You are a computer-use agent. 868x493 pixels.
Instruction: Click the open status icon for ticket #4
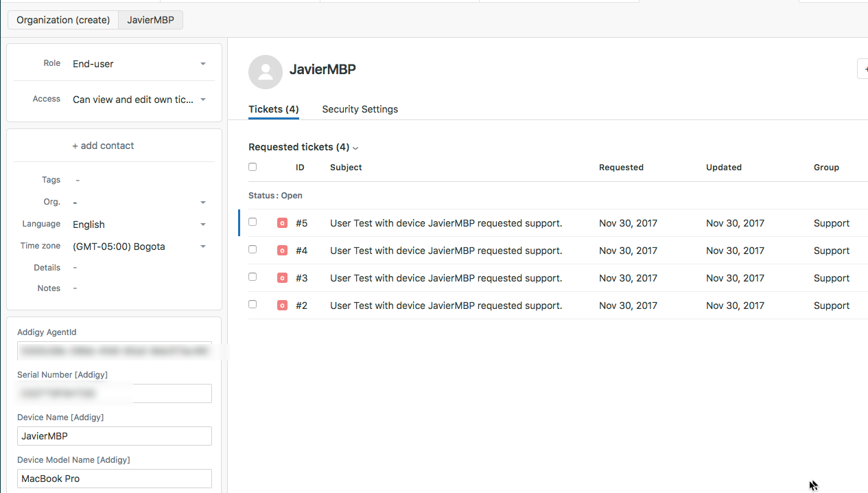[x=282, y=251]
